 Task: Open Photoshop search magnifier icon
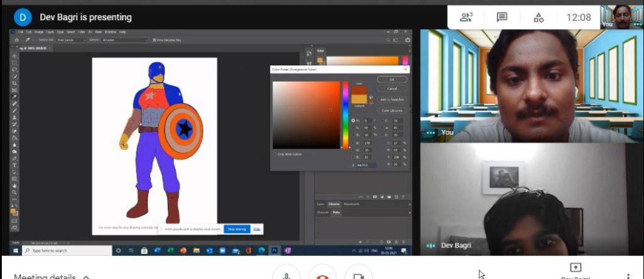coord(388,40)
